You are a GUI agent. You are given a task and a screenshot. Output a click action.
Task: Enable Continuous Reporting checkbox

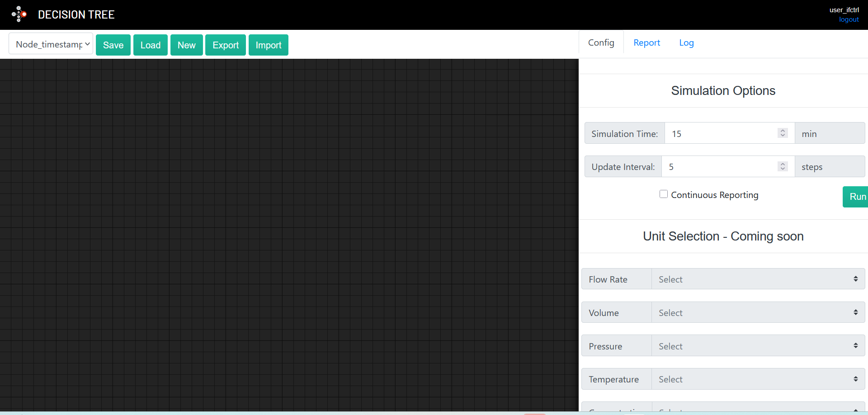coord(664,194)
